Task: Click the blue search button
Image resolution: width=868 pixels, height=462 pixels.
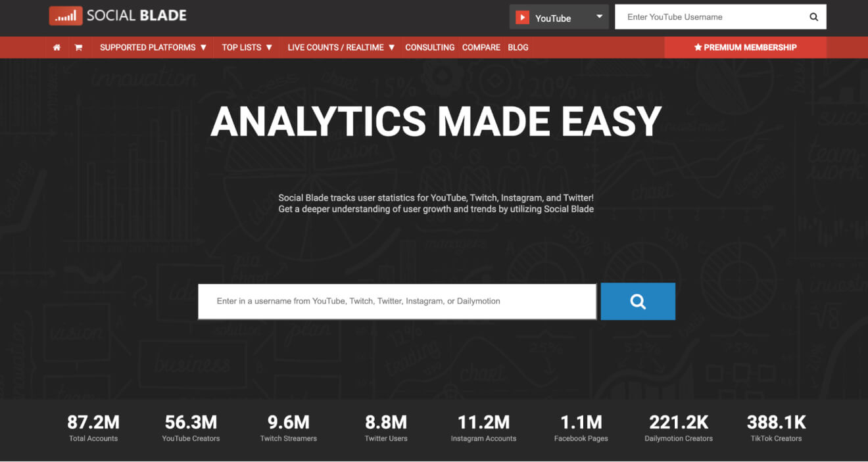Action: point(638,302)
